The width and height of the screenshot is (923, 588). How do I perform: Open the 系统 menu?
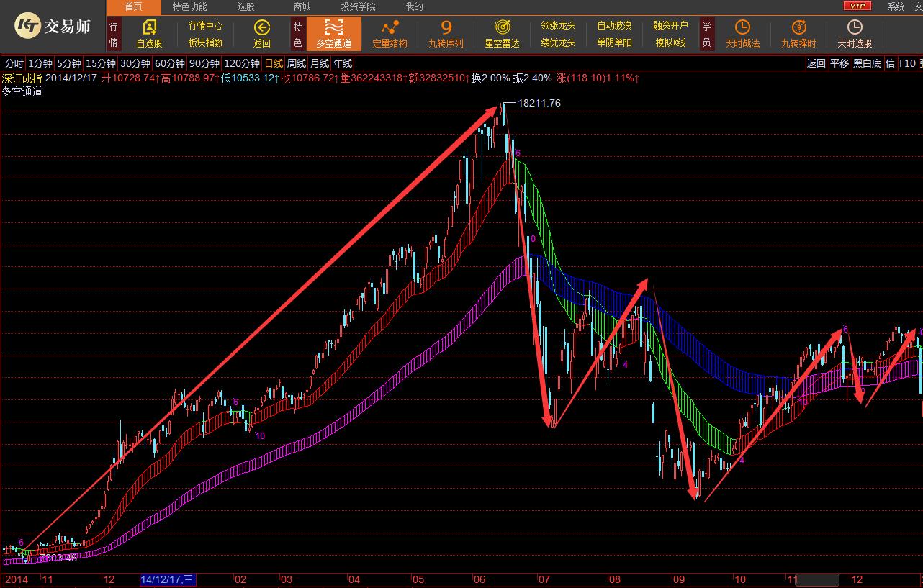pyautogui.click(x=896, y=6)
